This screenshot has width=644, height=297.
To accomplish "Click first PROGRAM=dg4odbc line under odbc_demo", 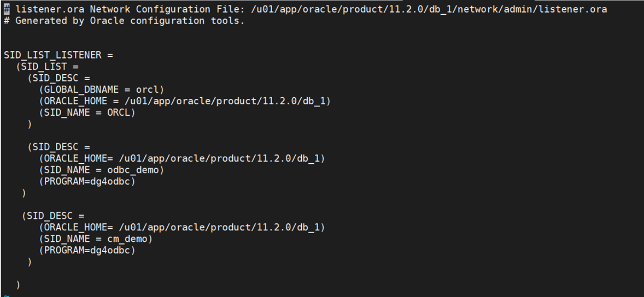I will tap(87, 181).
